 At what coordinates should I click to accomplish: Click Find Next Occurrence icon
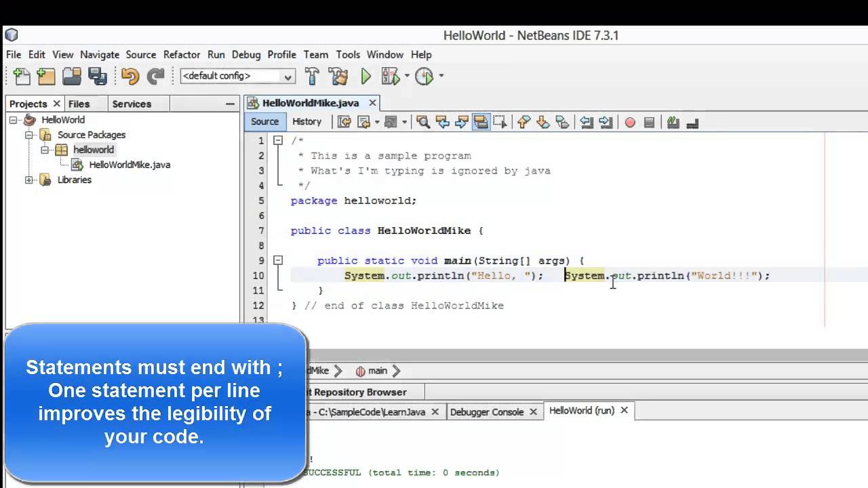[x=462, y=122]
